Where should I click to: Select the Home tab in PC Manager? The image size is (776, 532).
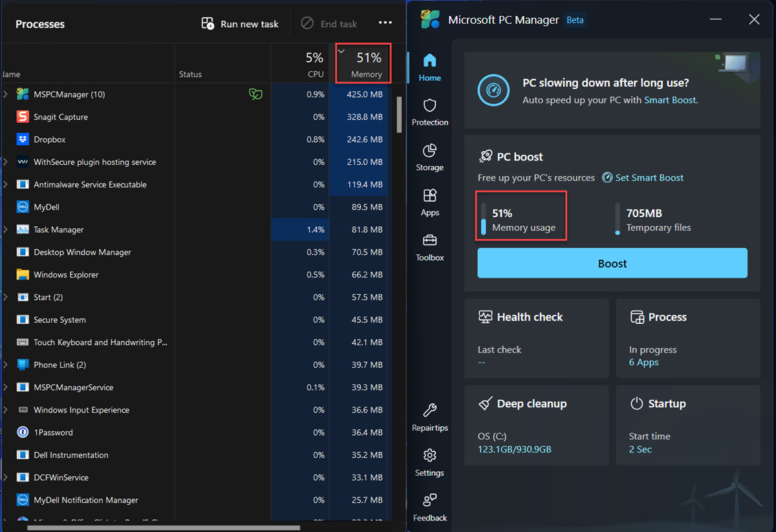pos(429,67)
